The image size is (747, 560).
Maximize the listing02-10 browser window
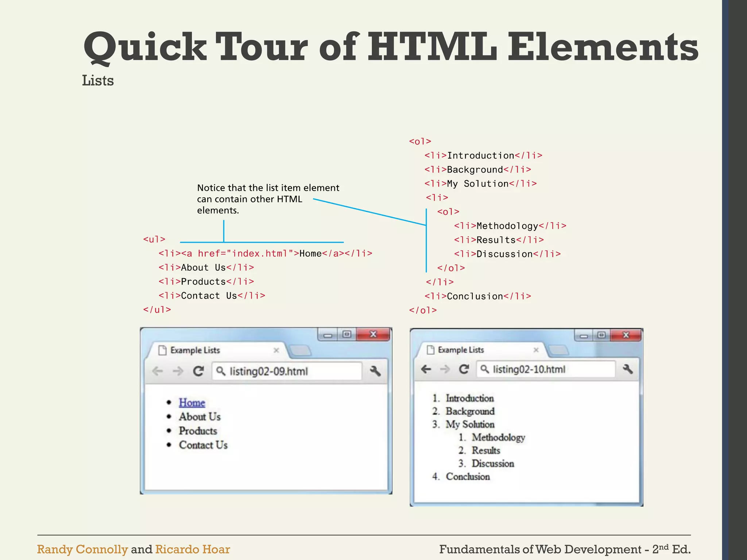pyautogui.click(x=601, y=335)
